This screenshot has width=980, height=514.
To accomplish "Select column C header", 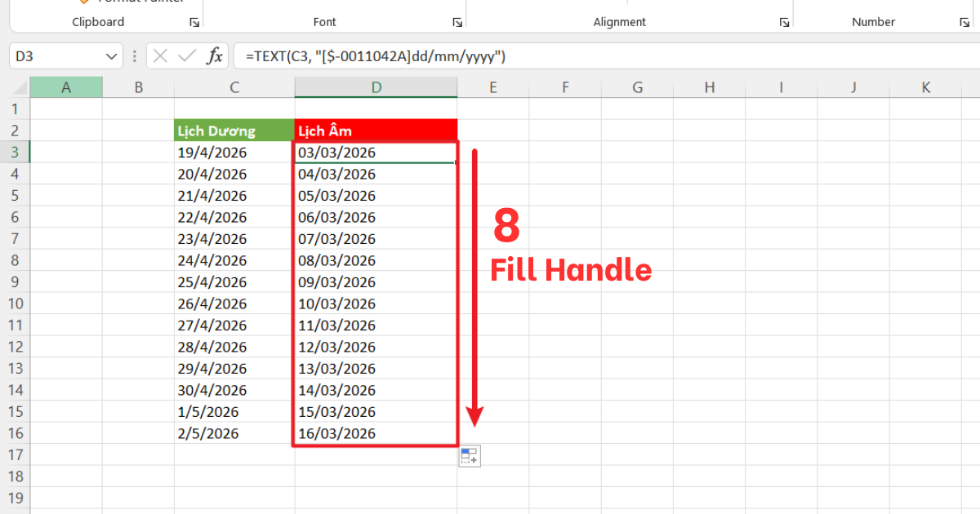I will (x=234, y=87).
